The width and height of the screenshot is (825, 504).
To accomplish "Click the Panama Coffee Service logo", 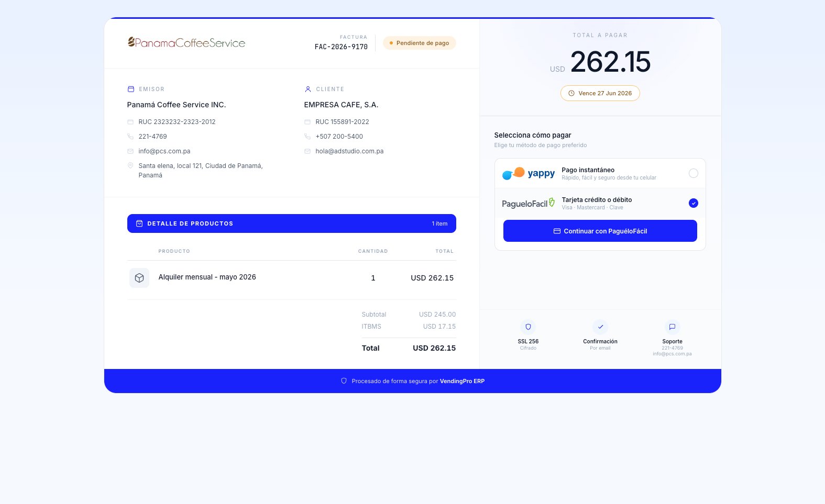I will [186, 42].
